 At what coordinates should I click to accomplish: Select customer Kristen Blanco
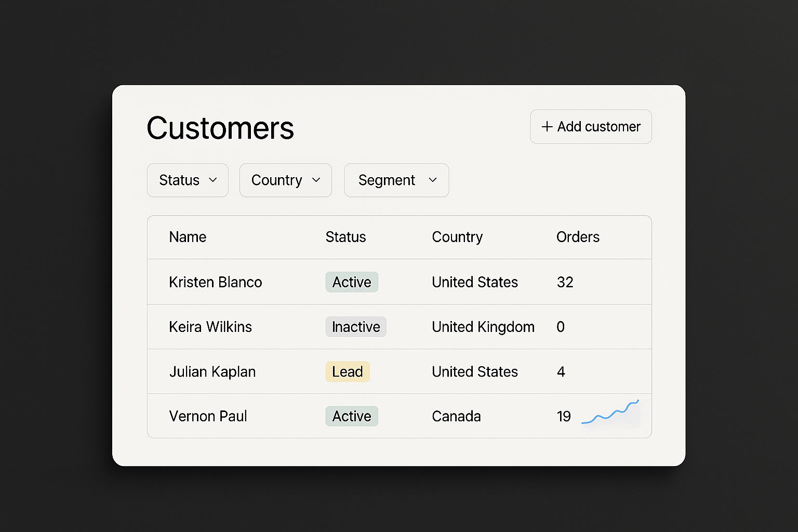click(215, 282)
